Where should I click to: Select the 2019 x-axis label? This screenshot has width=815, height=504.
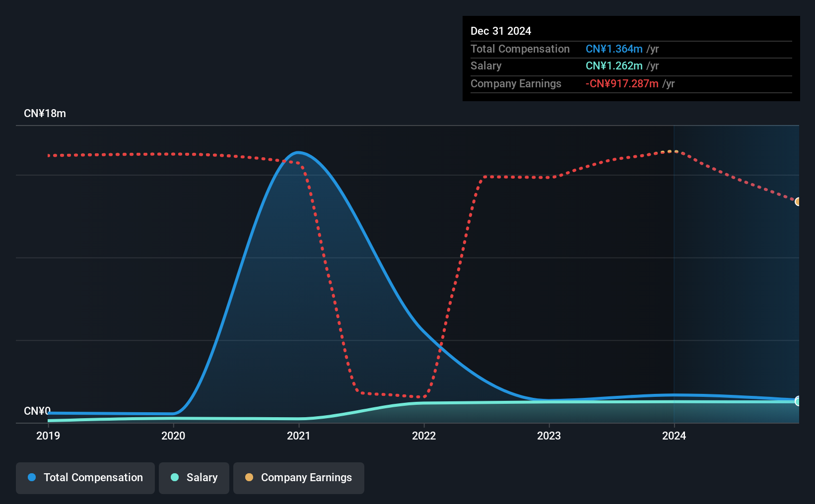click(48, 436)
